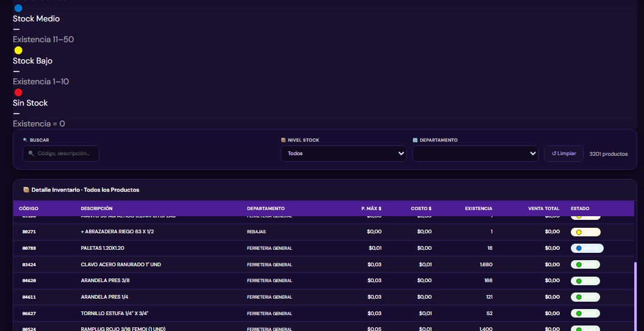The width and height of the screenshot is (644, 331).
Task: Click 'Stock Bajo' legend label
Action: (x=32, y=61)
